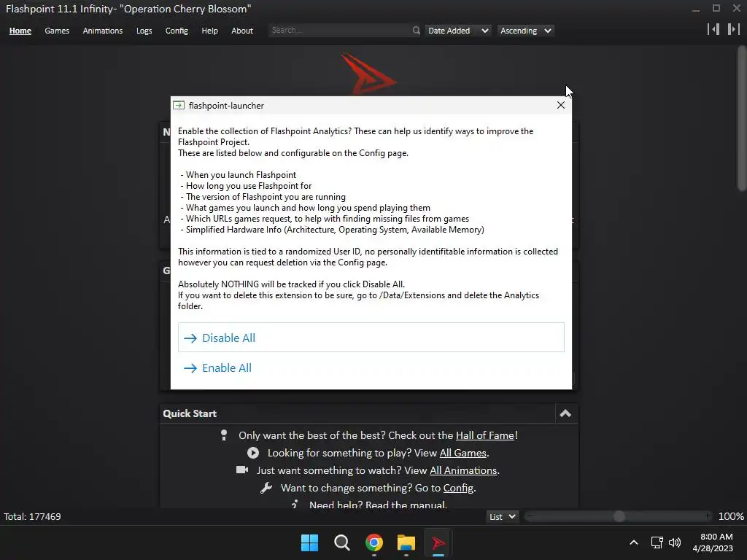Viewport: 747px width, 560px height.
Task: Open the Config tab
Action: [177, 31]
